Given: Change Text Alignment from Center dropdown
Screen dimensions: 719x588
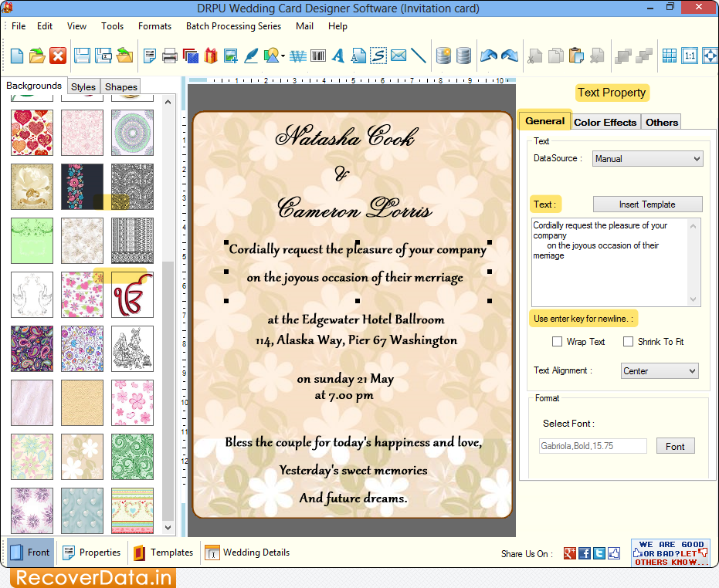Looking at the screenshot, I should (x=659, y=370).
